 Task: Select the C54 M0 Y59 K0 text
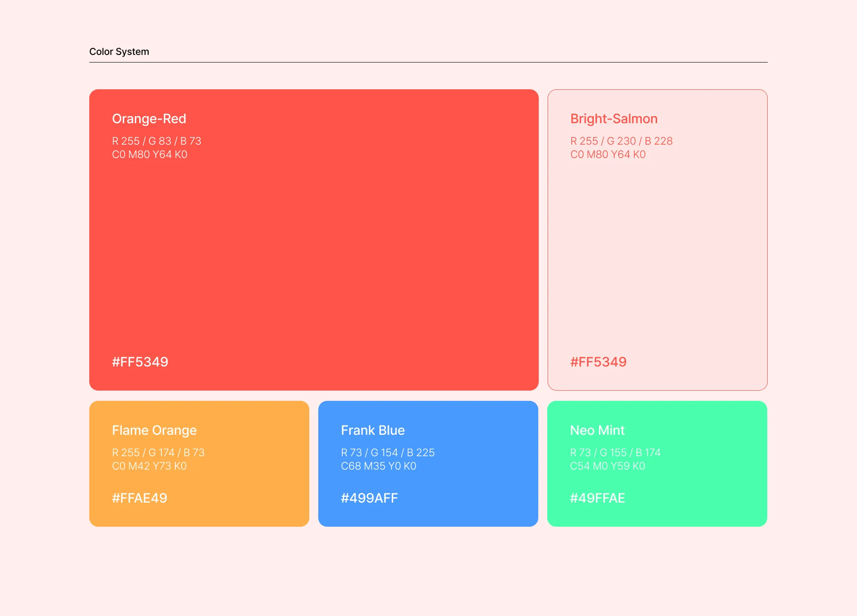point(607,466)
